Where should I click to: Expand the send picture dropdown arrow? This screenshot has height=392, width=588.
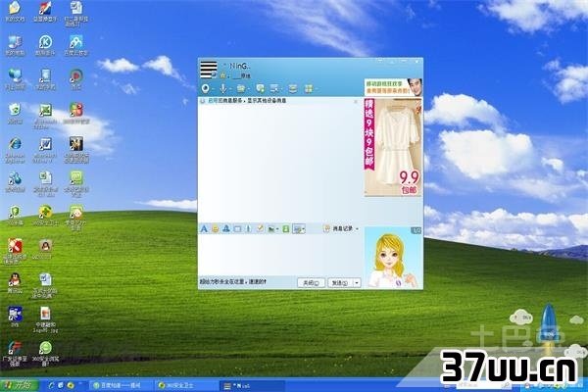pyautogui.click(x=277, y=228)
